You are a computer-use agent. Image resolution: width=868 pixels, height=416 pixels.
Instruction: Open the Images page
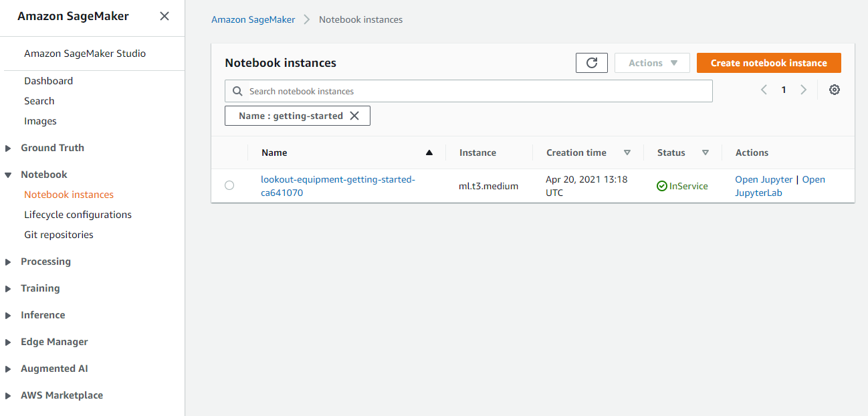tap(40, 121)
